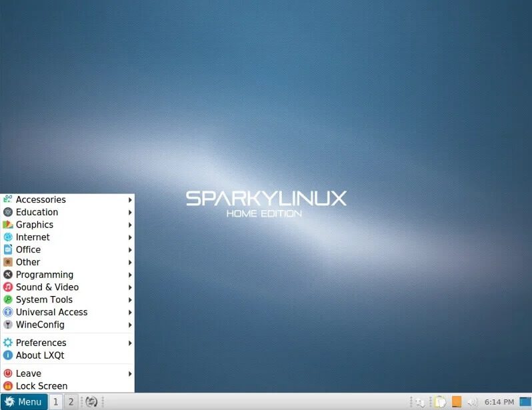Switch to virtual desktop 2

[x=71, y=402]
